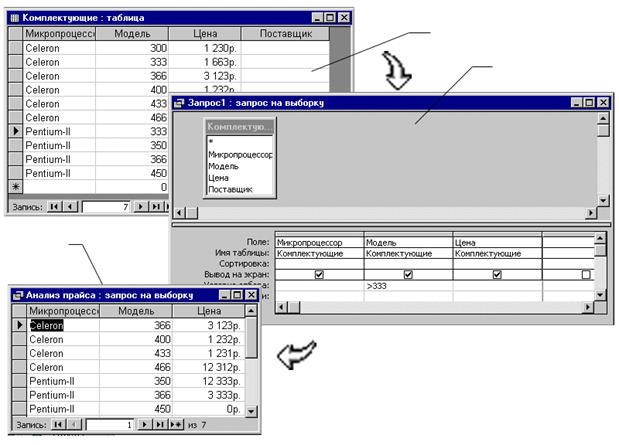Click Модель column header in Анализ прайса
This screenshot has height=445, width=619.
pos(135,311)
